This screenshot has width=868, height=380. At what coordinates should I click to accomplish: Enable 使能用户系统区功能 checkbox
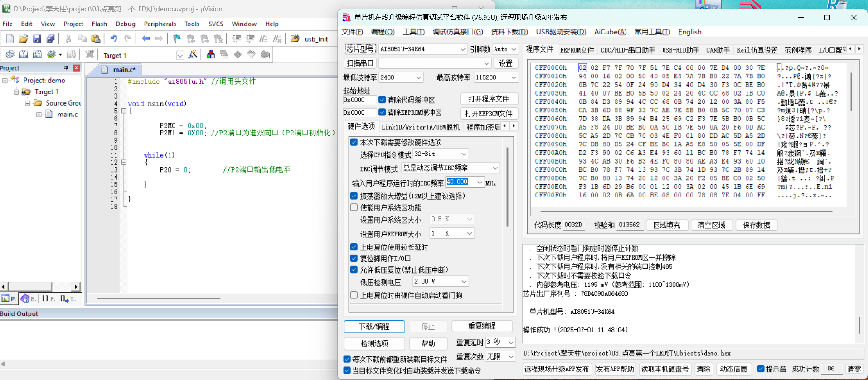pyautogui.click(x=354, y=207)
